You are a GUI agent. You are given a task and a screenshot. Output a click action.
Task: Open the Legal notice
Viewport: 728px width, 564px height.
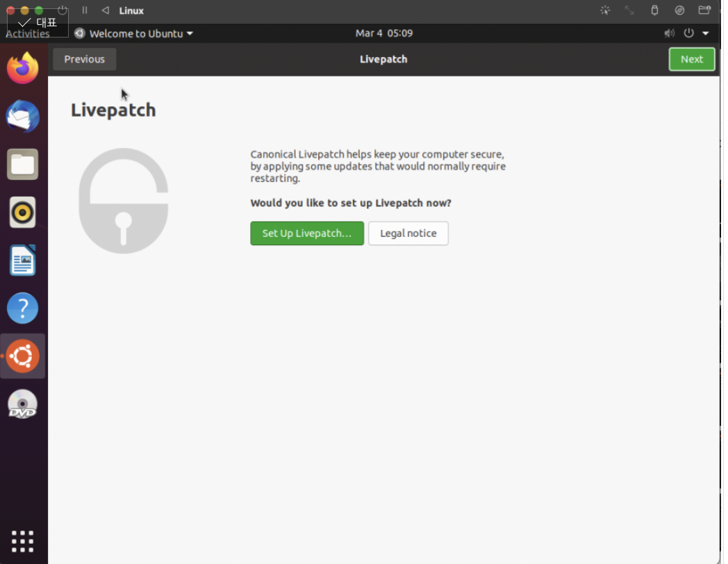click(408, 233)
